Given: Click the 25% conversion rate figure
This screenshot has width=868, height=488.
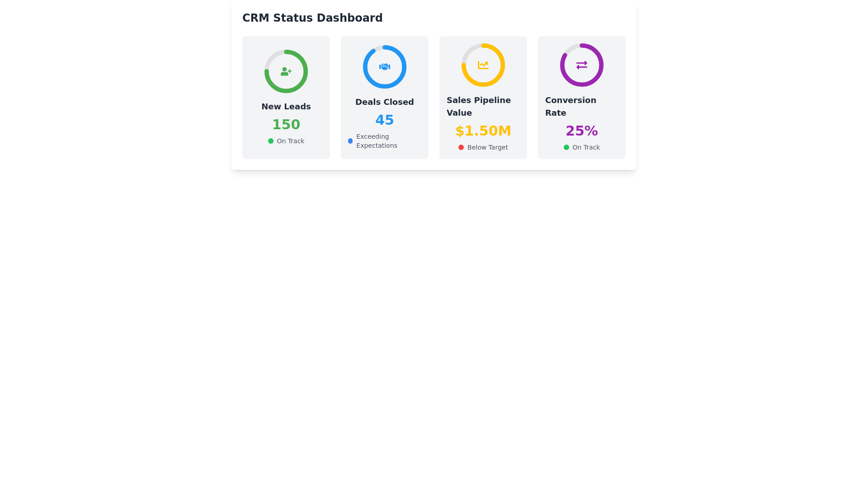Looking at the screenshot, I should pos(581,131).
